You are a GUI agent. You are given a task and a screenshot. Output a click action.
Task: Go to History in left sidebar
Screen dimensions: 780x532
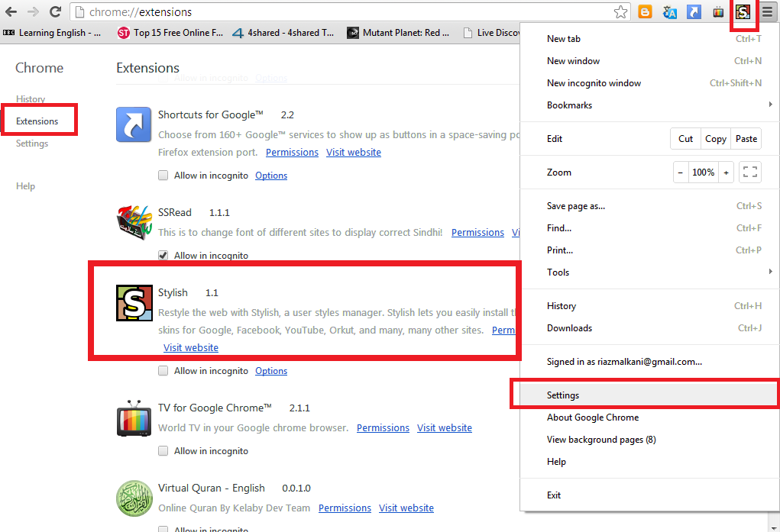coord(31,99)
